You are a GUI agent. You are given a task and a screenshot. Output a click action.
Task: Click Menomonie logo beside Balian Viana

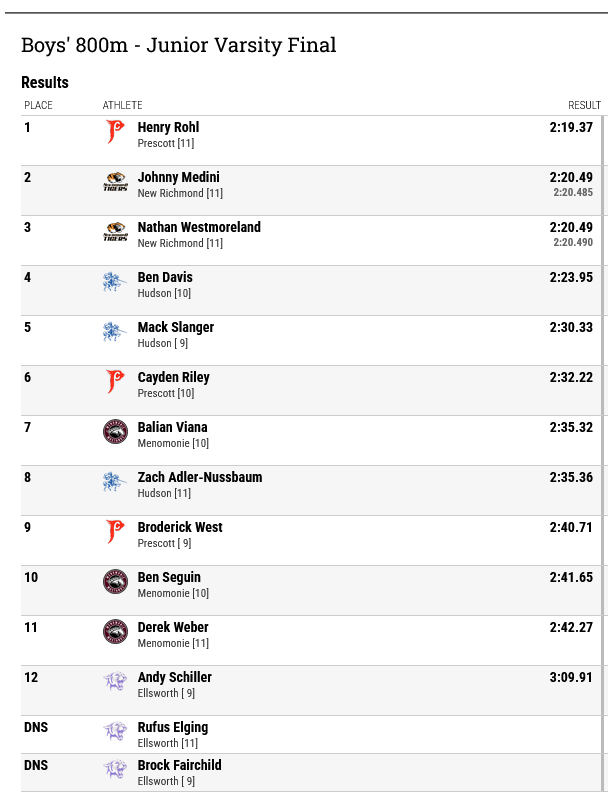point(115,432)
